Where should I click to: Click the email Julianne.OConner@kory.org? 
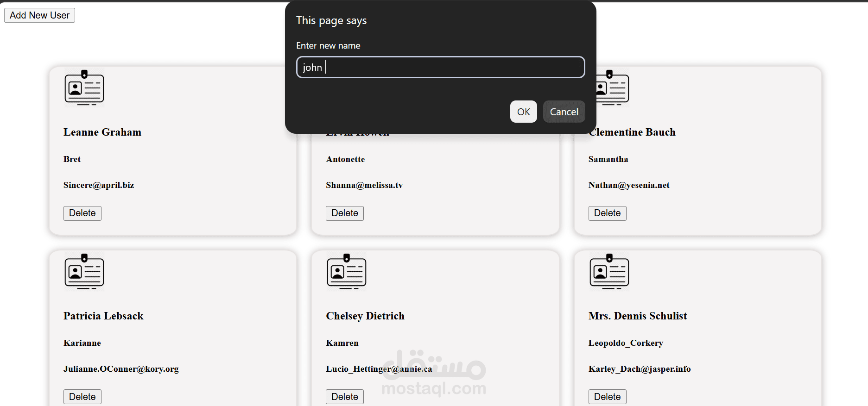click(121, 369)
